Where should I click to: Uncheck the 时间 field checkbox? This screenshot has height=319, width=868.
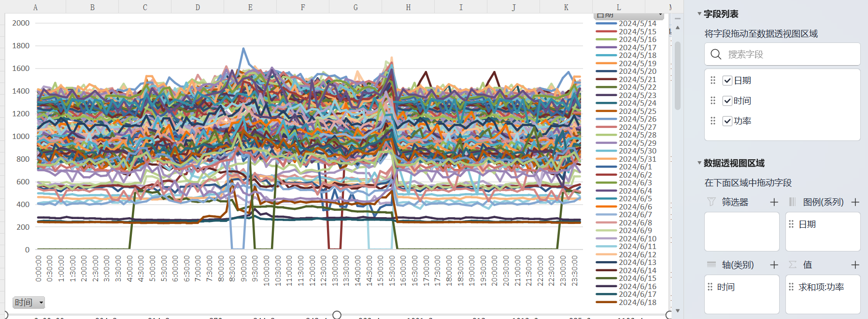coord(727,101)
